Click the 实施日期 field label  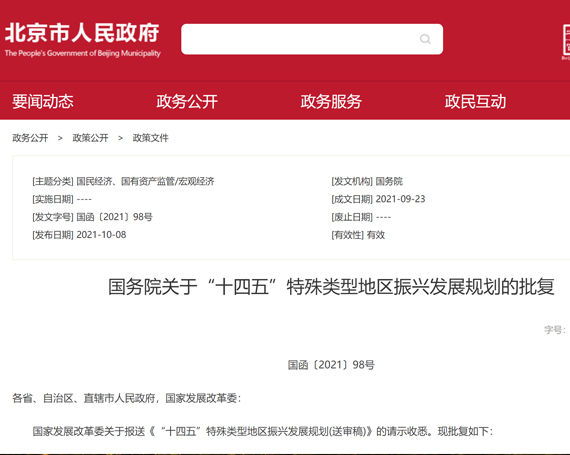[53, 199]
